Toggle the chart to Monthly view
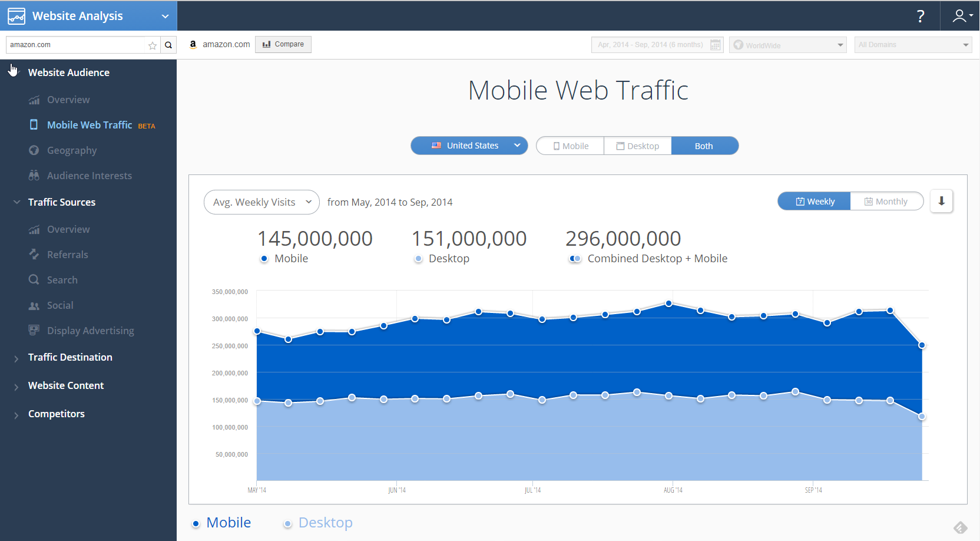 (x=886, y=202)
